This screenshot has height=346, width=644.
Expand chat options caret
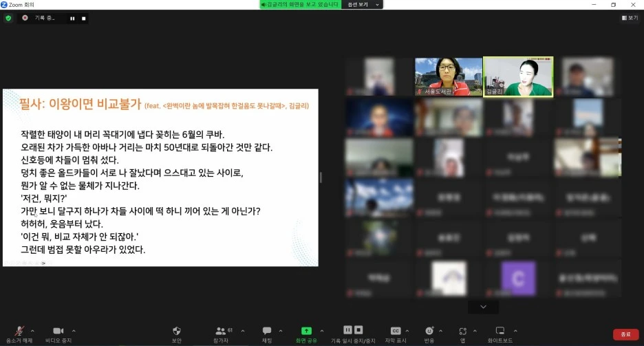click(281, 331)
